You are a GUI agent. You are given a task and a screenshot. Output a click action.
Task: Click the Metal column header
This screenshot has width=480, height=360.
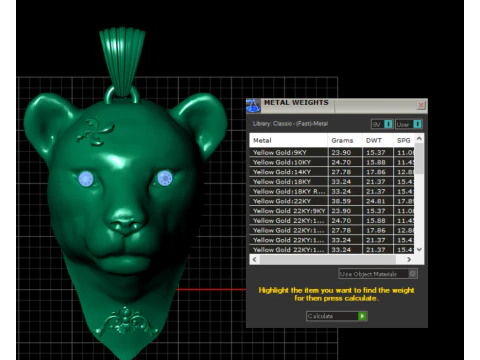[288, 140]
